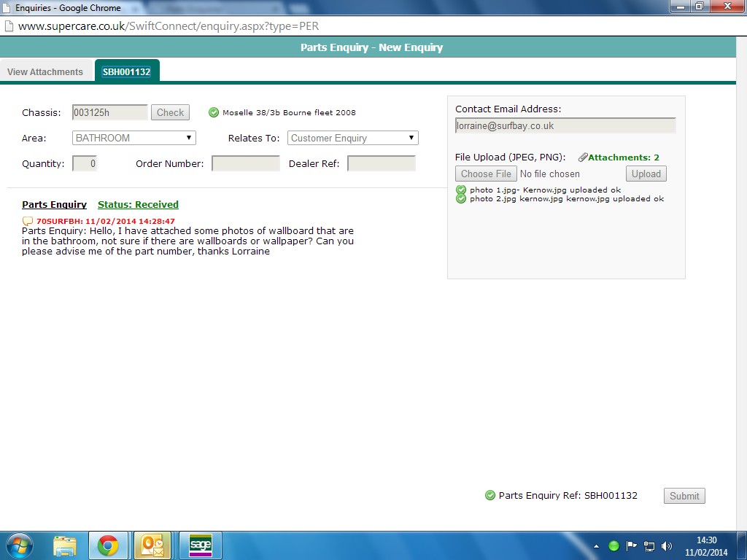Open the Windows Start menu
747x560 pixels.
[x=18, y=545]
